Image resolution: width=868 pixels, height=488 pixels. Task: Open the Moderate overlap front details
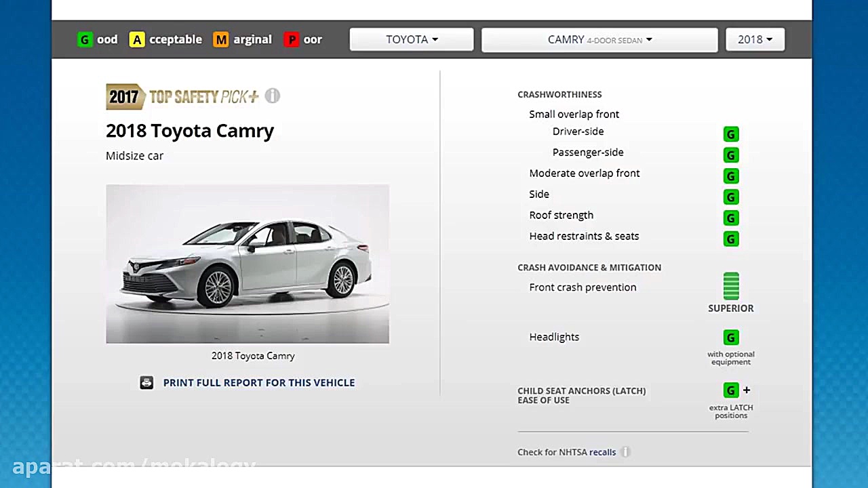585,174
